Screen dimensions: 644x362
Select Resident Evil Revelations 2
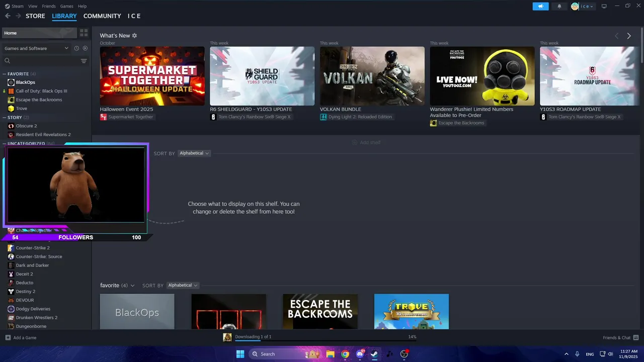(43, 135)
